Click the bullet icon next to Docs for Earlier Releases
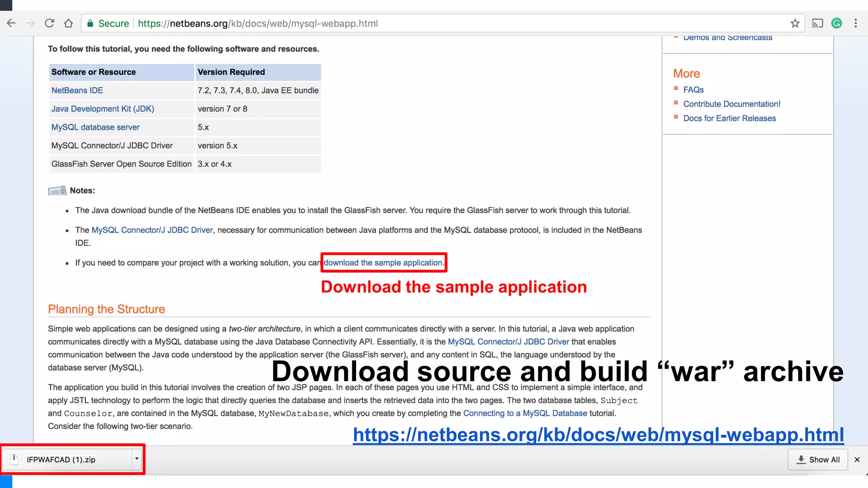 pos(676,117)
